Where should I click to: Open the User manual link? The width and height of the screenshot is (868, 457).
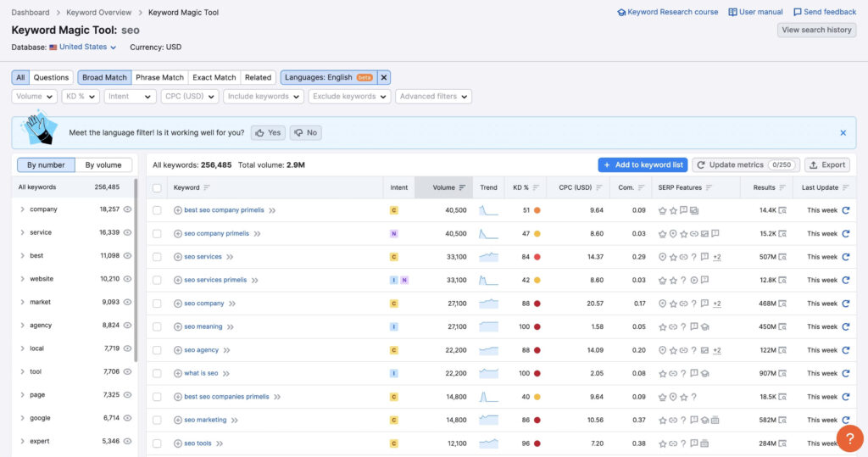(755, 12)
